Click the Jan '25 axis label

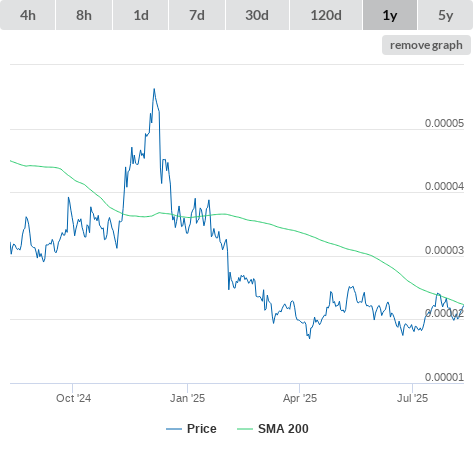coord(187,398)
